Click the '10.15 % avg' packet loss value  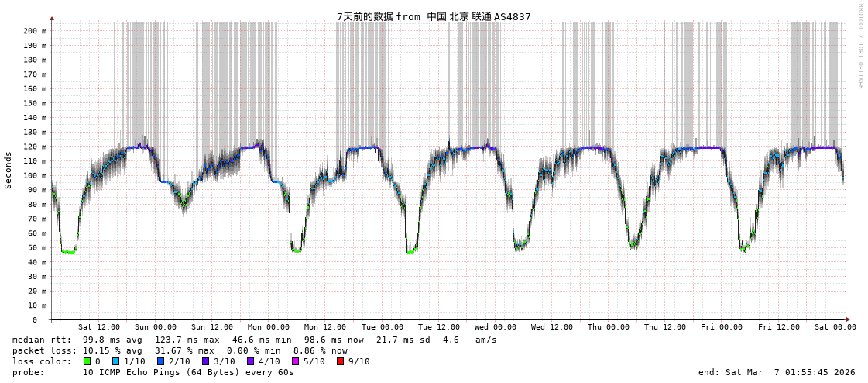coord(112,350)
